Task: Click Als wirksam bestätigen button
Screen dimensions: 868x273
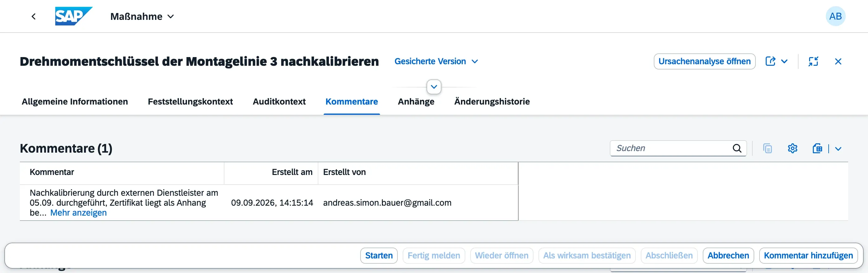Action: pyautogui.click(x=587, y=256)
